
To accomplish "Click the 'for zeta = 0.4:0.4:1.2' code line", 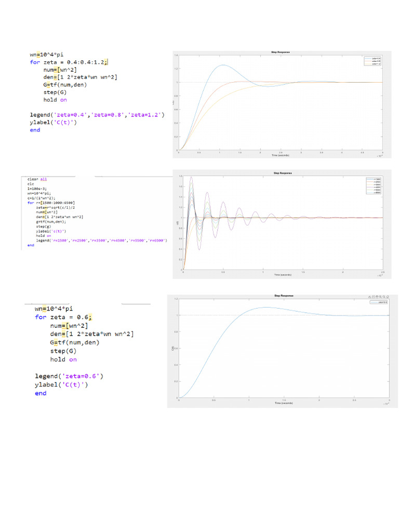I will tap(68, 62).
